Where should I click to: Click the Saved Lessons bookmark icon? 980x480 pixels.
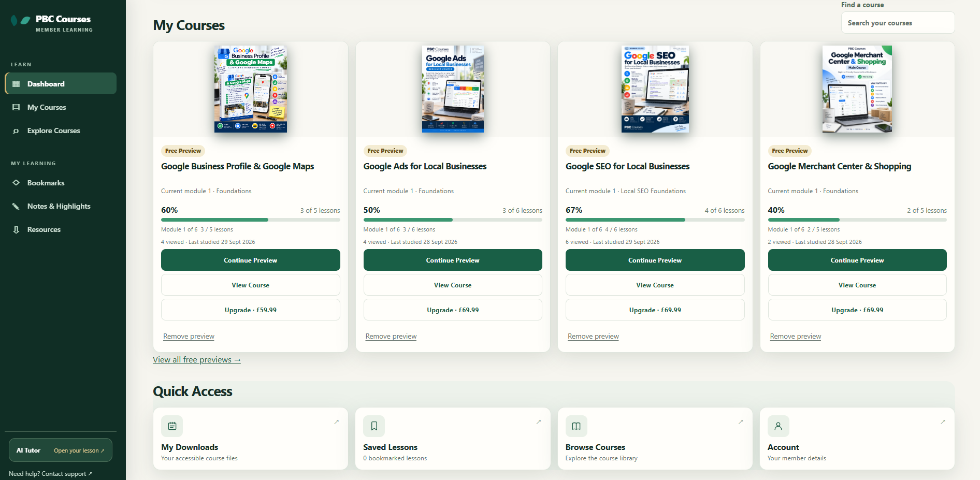point(374,426)
